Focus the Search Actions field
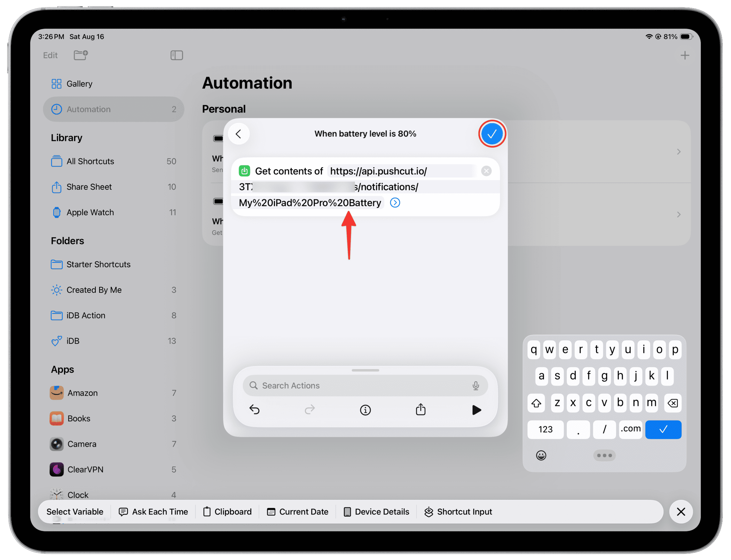731x560 pixels. click(x=365, y=385)
